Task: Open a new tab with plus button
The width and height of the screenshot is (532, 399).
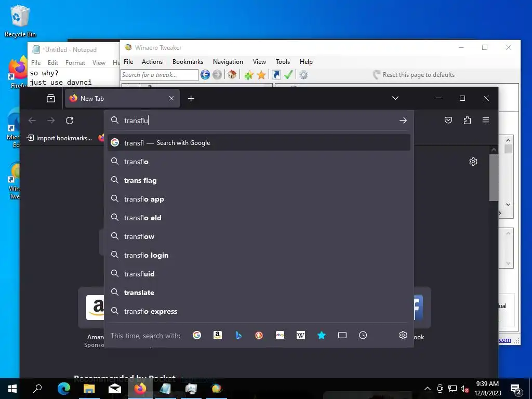Action: (x=191, y=98)
